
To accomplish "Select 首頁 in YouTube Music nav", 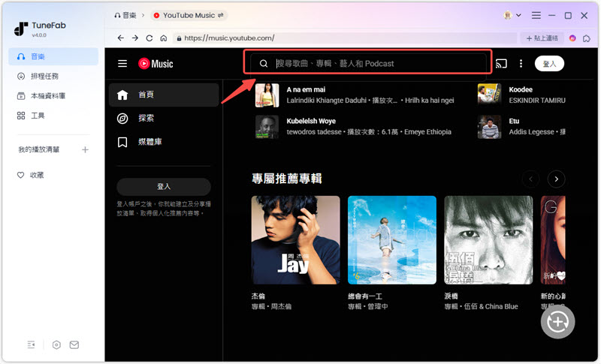I will 164,95.
